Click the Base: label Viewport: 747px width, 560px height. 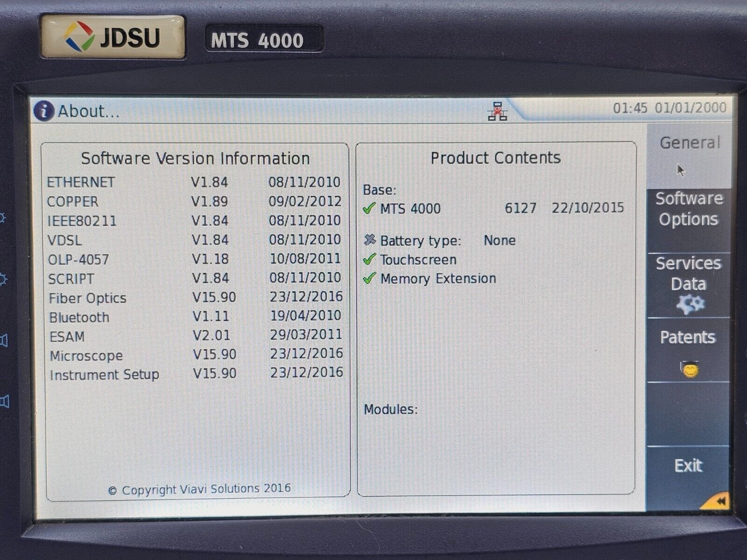380,190
